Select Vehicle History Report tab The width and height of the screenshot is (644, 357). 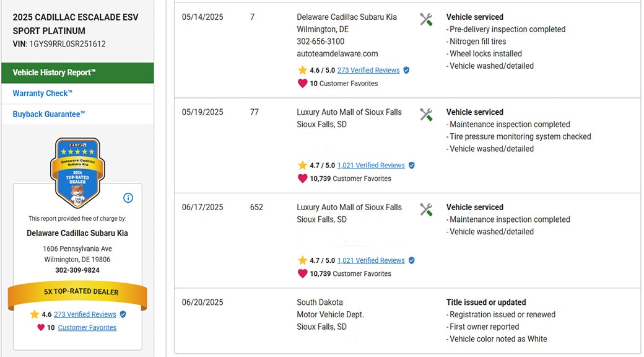tap(77, 73)
